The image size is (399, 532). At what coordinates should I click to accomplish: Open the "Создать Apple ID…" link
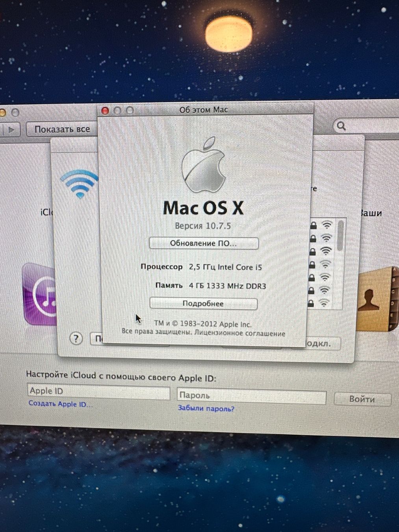click(61, 404)
